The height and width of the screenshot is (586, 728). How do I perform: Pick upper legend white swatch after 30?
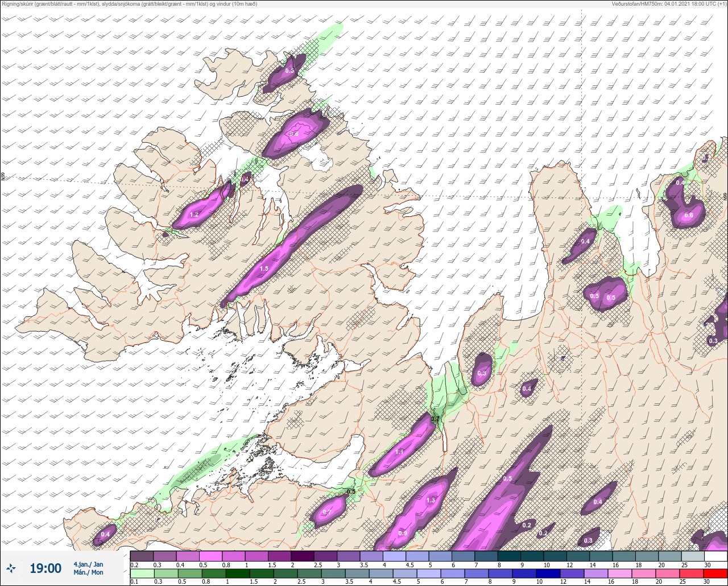pos(715,556)
